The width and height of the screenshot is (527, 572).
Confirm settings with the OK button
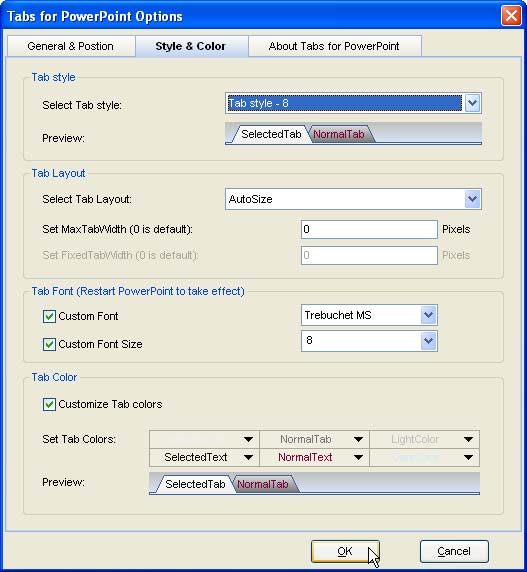[x=345, y=552]
